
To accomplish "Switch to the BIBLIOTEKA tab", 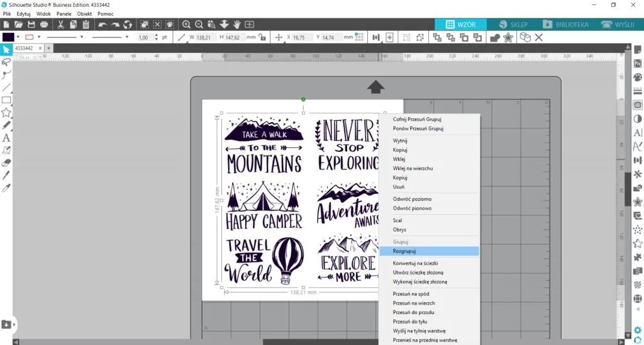I will coord(566,25).
